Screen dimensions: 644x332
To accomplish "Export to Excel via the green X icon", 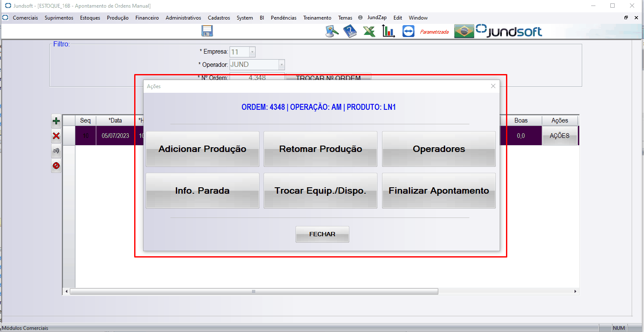I will pos(369,31).
